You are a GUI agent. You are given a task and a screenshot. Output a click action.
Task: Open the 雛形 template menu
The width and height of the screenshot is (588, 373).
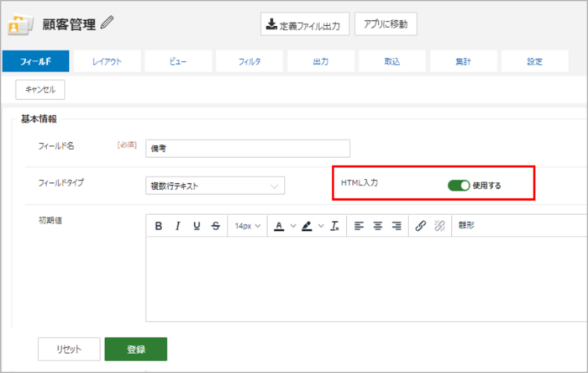466,225
